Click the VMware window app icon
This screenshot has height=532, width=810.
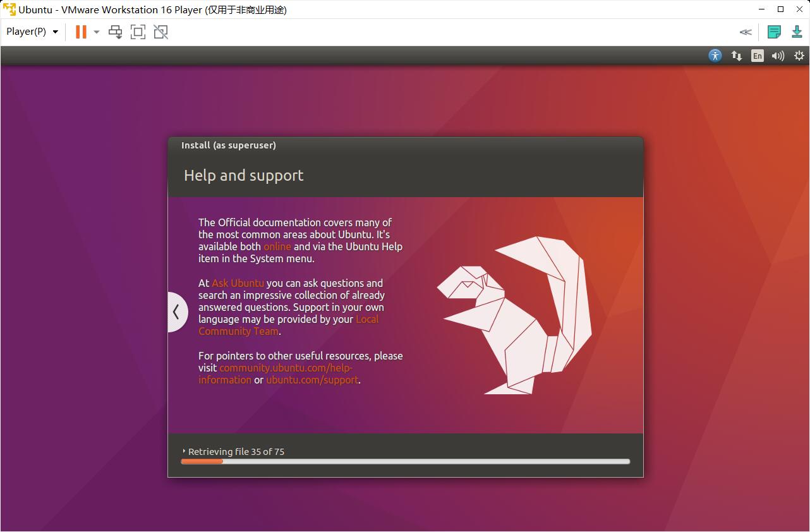[x=9, y=9]
